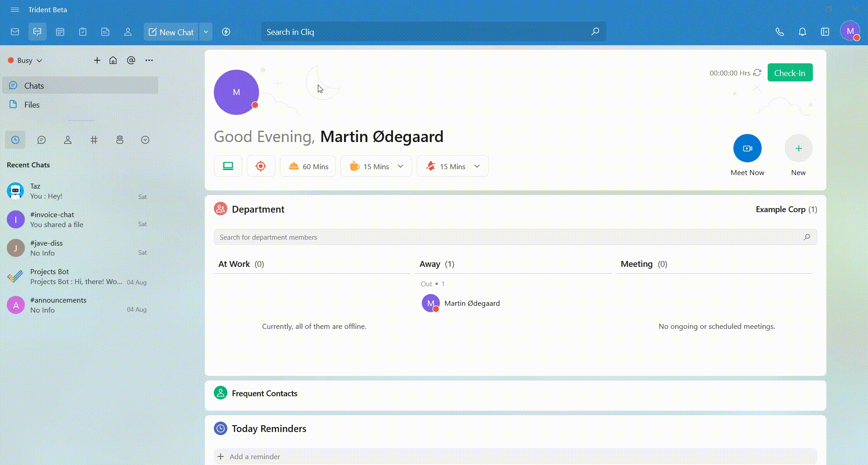Click the mentions @ icon
This screenshot has width=868, height=465.
pyautogui.click(x=131, y=61)
